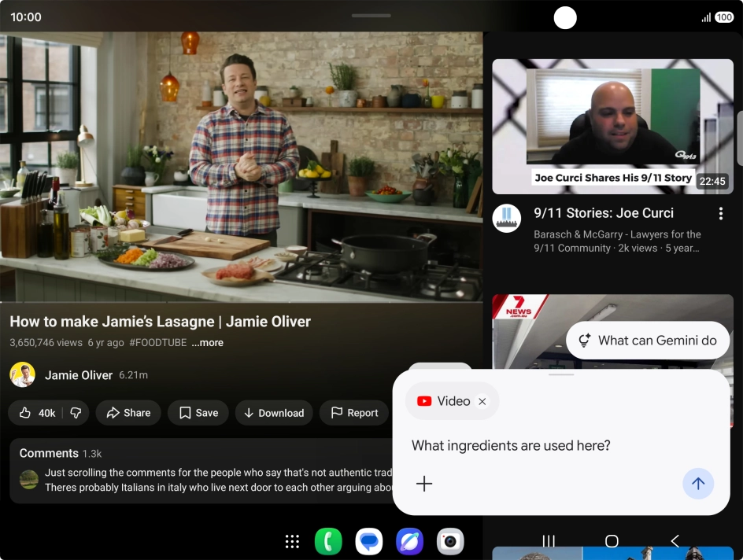Download the lasagne video

click(x=274, y=413)
